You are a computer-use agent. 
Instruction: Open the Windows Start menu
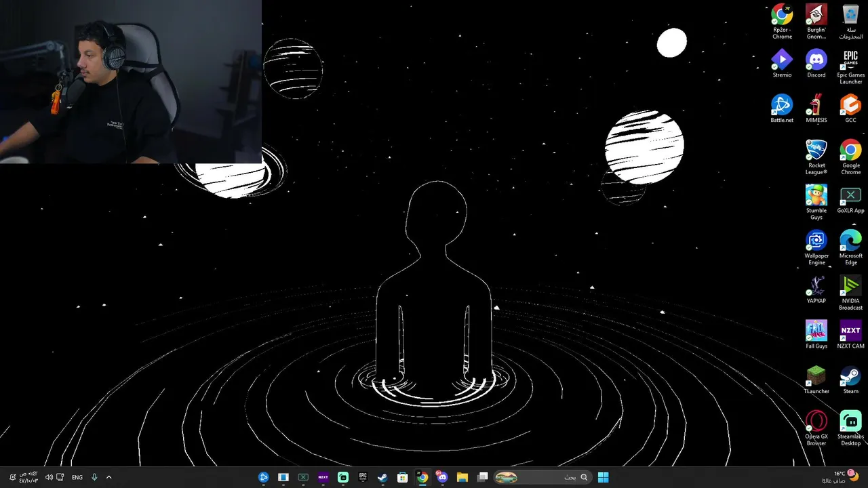coord(603,477)
